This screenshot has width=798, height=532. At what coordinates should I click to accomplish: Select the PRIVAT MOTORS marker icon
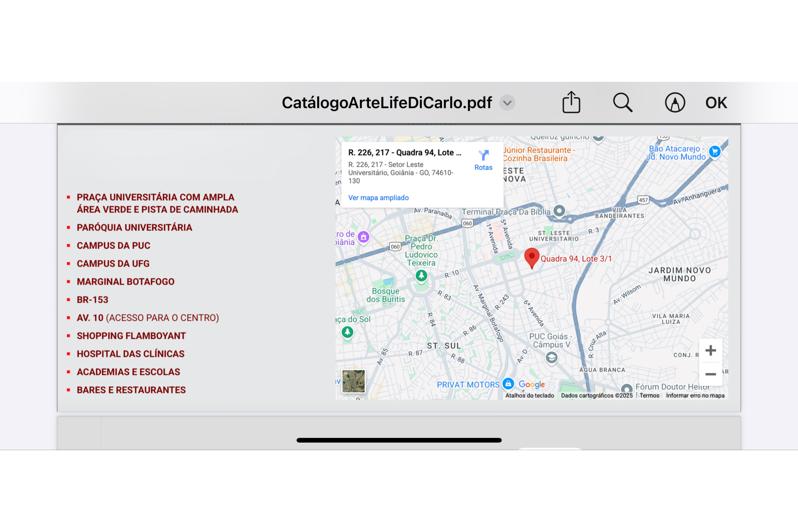pyautogui.click(x=508, y=384)
